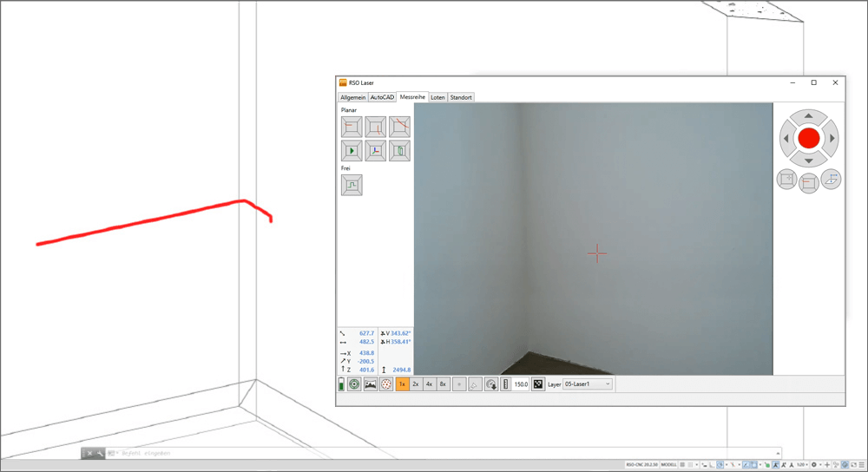Click the XYZ coordinate axes icon

375,151
